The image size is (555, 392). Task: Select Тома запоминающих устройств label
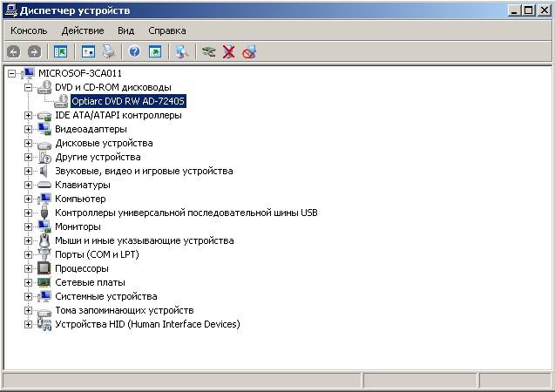pos(125,310)
